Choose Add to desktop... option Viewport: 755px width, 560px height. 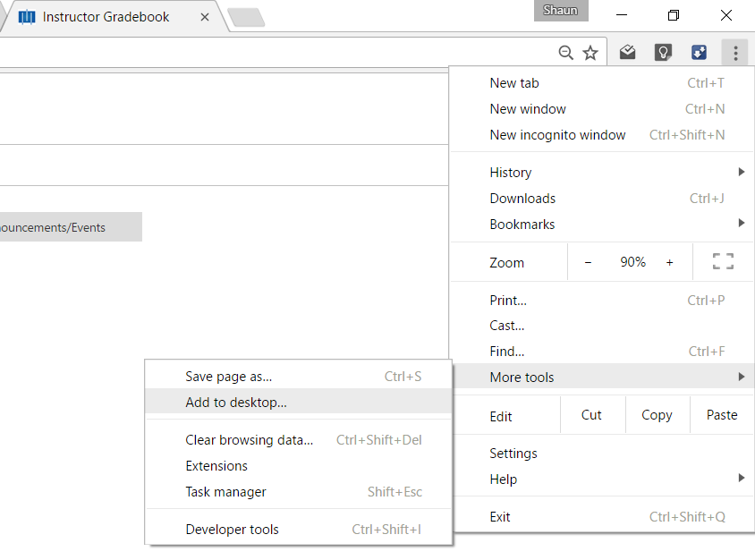click(x=299, y=403)
